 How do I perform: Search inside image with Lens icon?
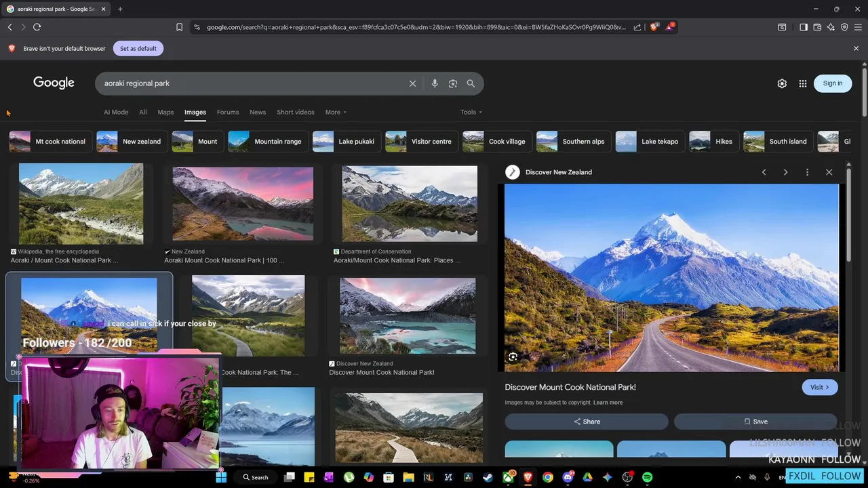[x=513, y=357]
